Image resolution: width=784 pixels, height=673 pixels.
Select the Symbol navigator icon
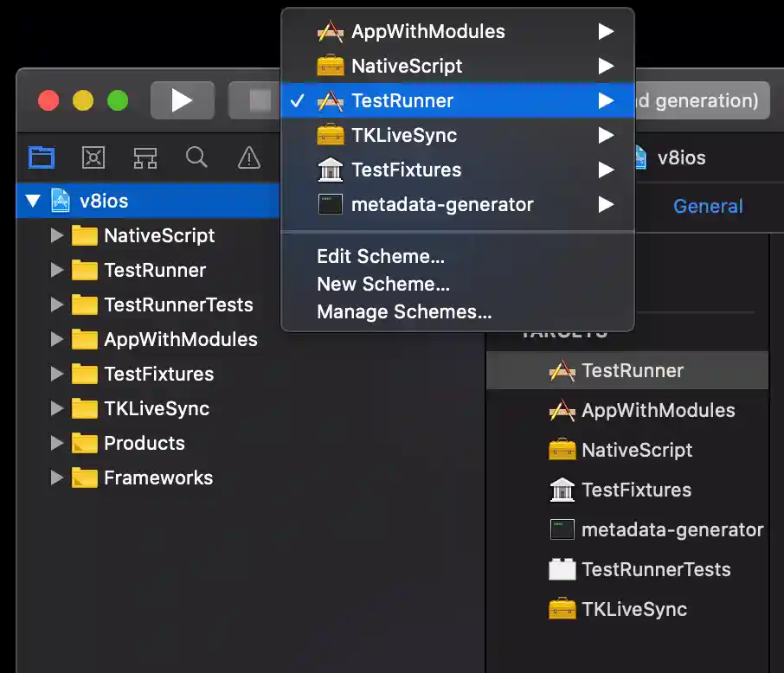(x=93, y=157)
